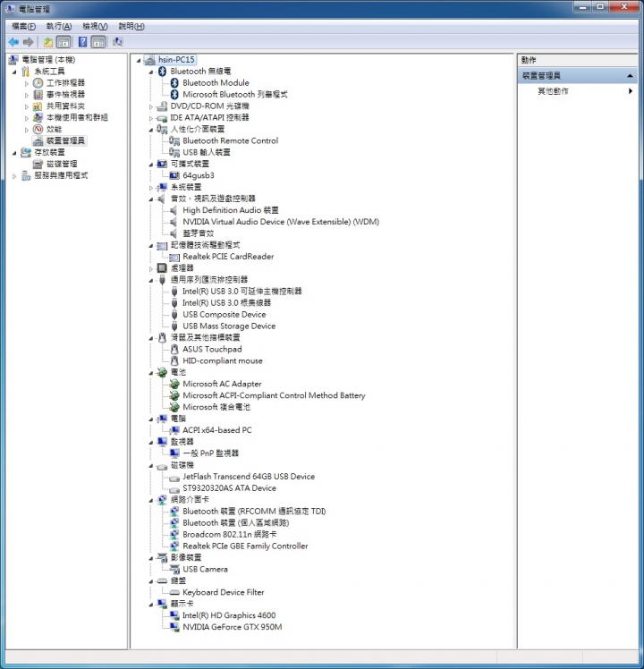Click the Forward arrow toolbar icon
The image size is (644, 669).
(28, 42)
